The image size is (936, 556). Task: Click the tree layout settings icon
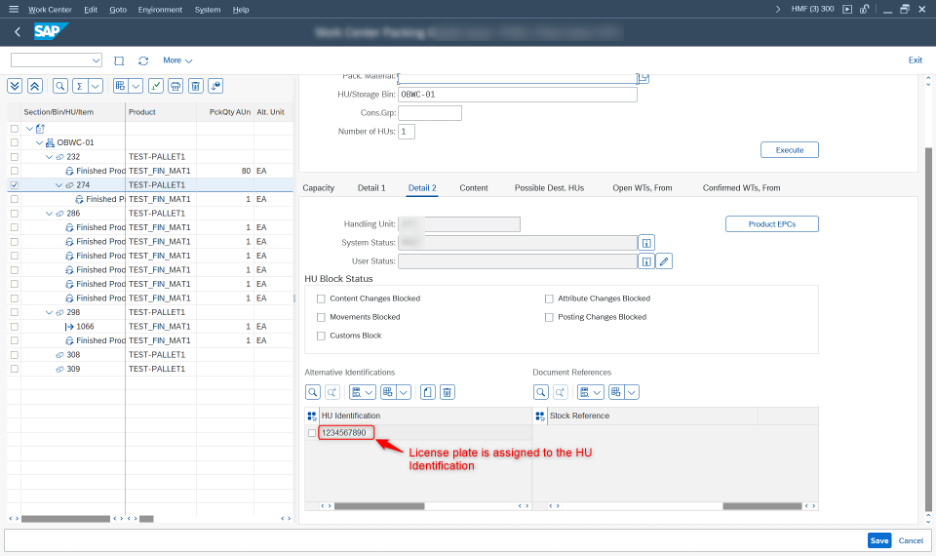pos(121,86)
